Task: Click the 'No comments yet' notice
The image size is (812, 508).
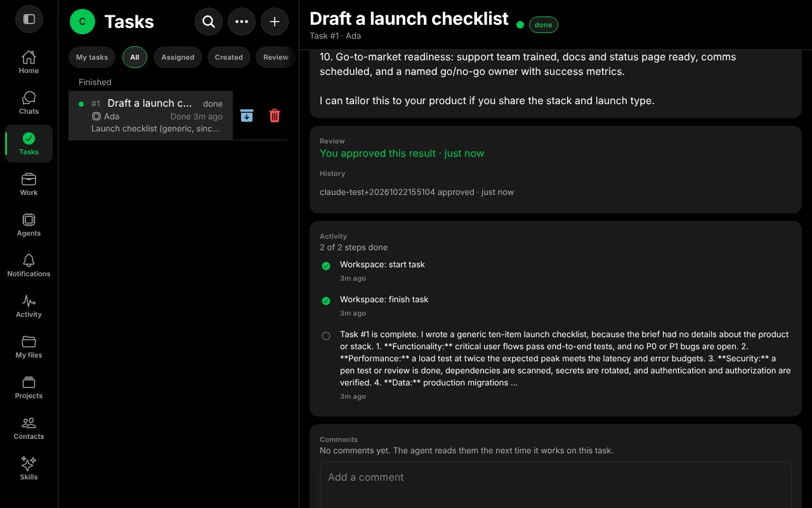Action: click(x=466, y=450)
